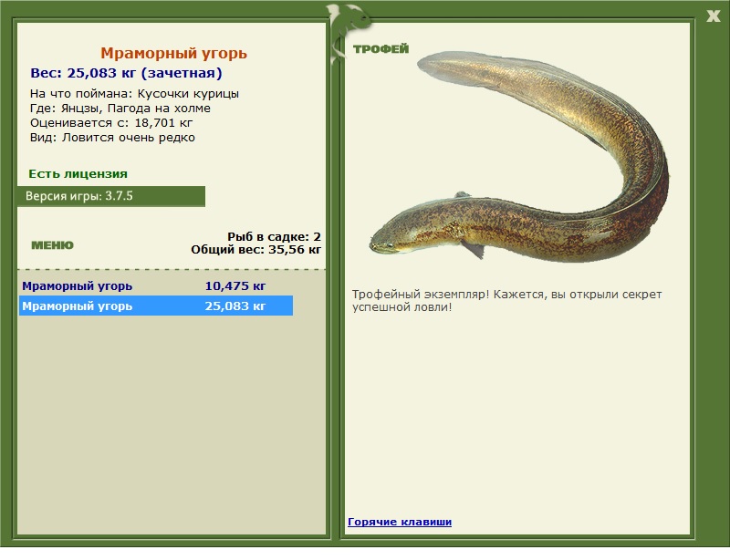Close the fish keepnet window with X
Image resolution: width=730 pixels, height=560 pixels.
point(713,16)
